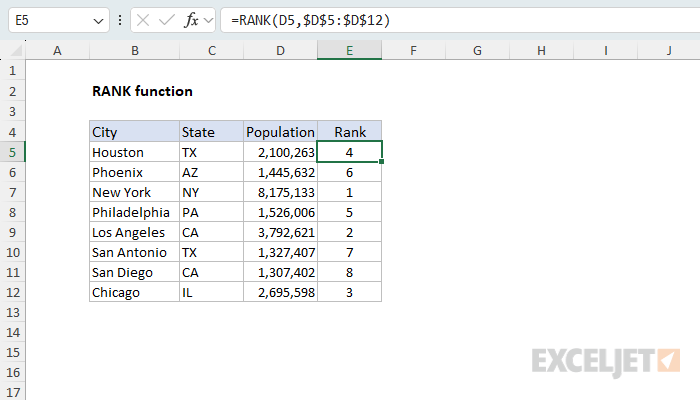The width and height of the screenshot is (700, 400).
Task: Select row 5 header
Action: click(x=12, y=152)
